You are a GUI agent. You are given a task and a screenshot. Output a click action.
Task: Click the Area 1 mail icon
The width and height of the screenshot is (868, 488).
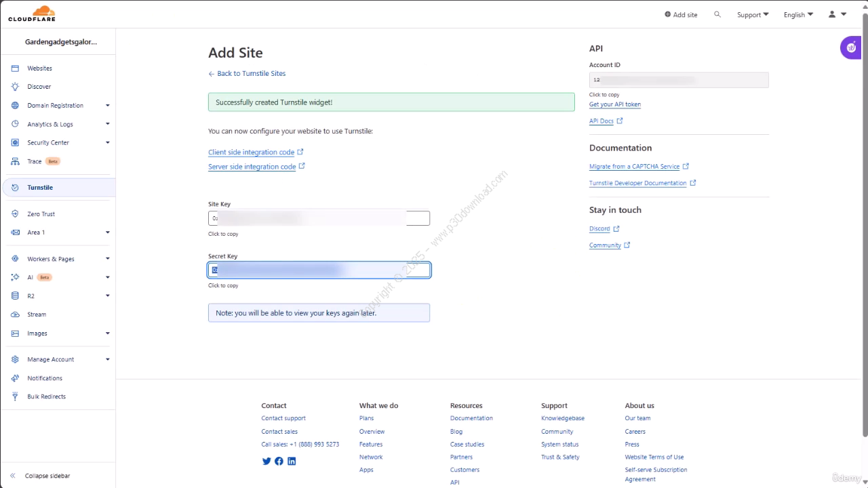pos(15,232)
